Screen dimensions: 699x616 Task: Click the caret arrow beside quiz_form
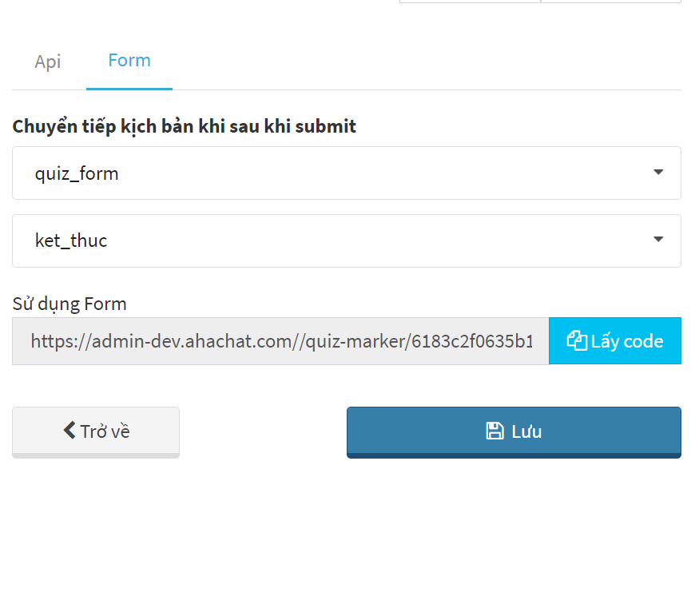(658, 172)
